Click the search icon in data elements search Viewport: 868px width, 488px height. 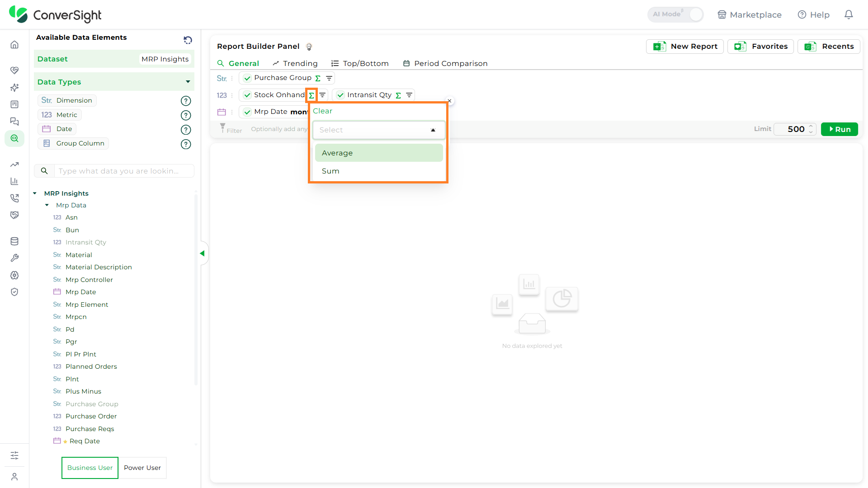(44, 171)
